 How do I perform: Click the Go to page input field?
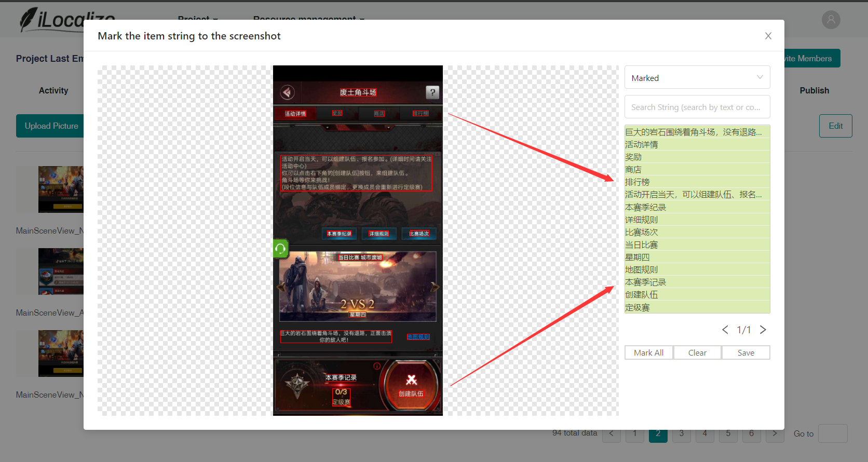pos(833,433)
